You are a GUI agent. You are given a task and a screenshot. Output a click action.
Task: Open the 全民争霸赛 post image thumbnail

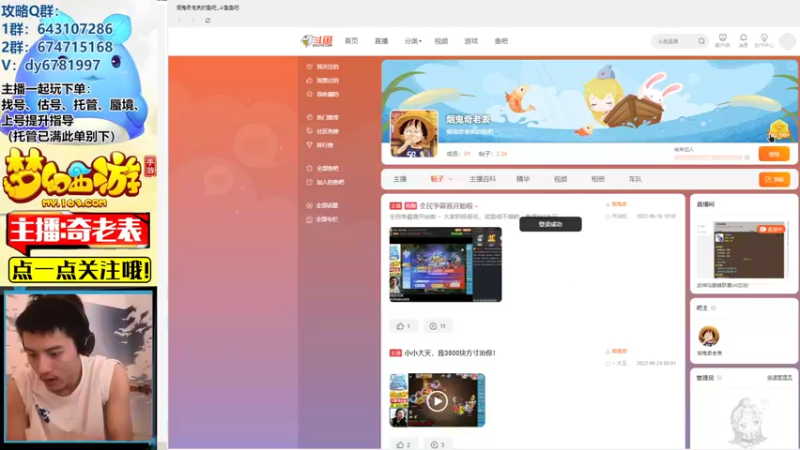pyautogui.click(x=445, y=264)
